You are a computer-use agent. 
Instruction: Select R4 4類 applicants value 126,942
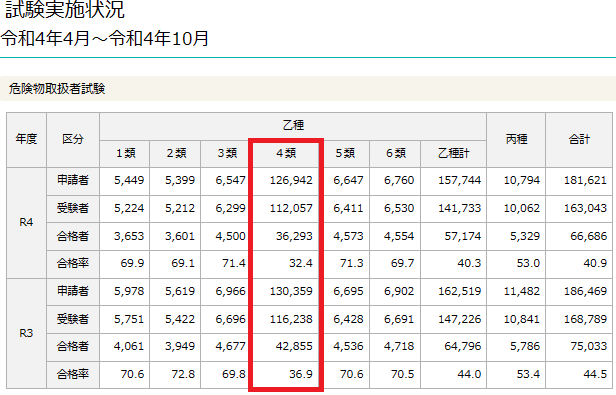[291, 180]
